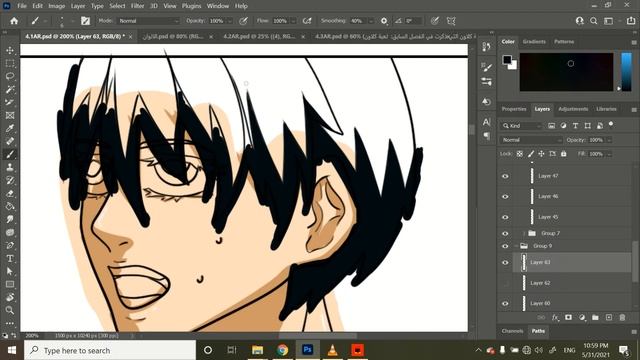Screen dimensions: 640x360
Task: Open layer Opacity dropdown arrow
Action: click(609, 140)
